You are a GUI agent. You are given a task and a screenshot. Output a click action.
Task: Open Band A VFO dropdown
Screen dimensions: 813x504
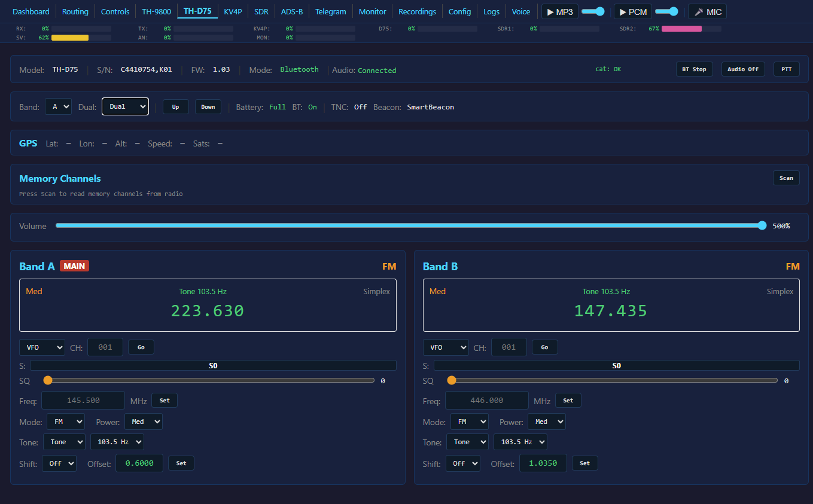tap(42, 347)
